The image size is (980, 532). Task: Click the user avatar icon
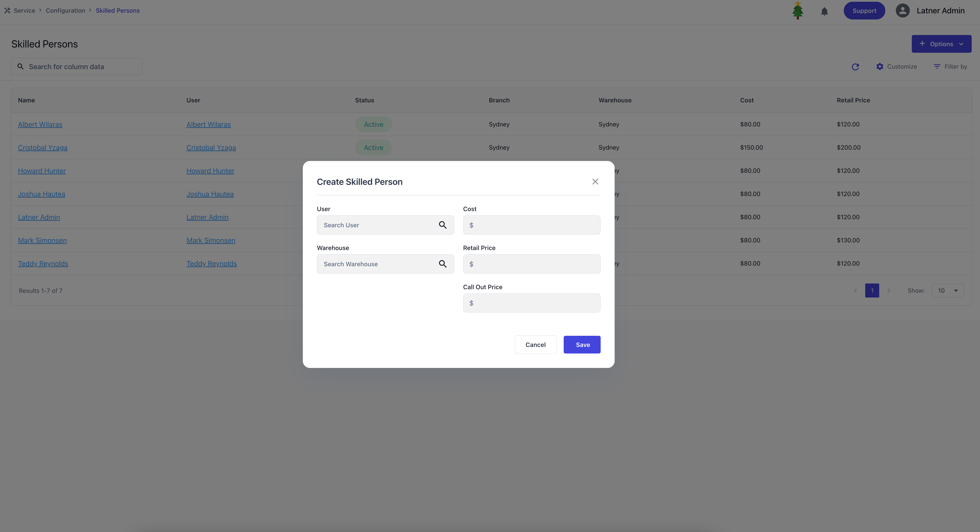click(902, 11)
